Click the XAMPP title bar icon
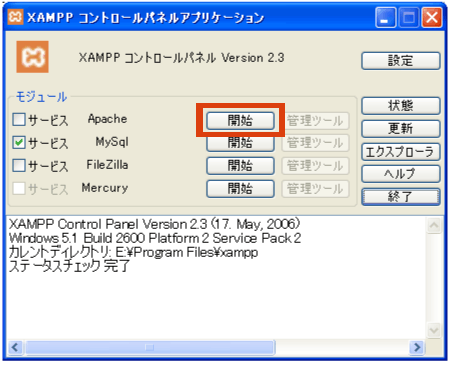This screenshot has width=450, height=365. click(x=15, y=17)
